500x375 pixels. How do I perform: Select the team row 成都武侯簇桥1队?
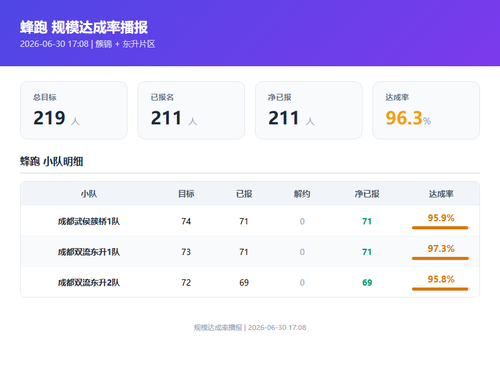(x=250, y=221)
